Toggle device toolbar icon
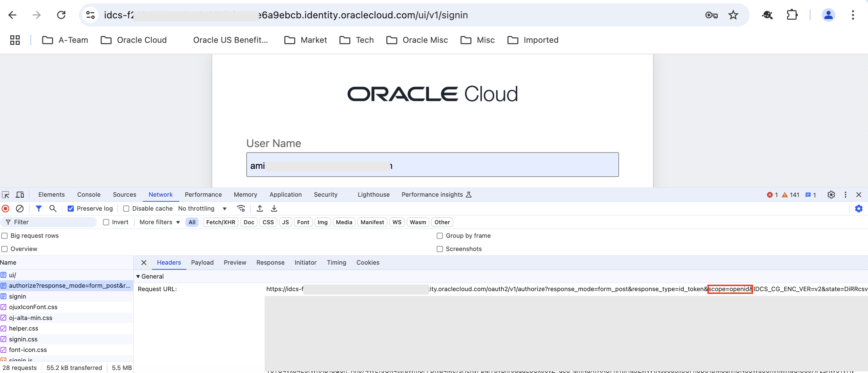The height and width of the screenshot is (373, 868). pyautogui.click(x=20, y=195)
